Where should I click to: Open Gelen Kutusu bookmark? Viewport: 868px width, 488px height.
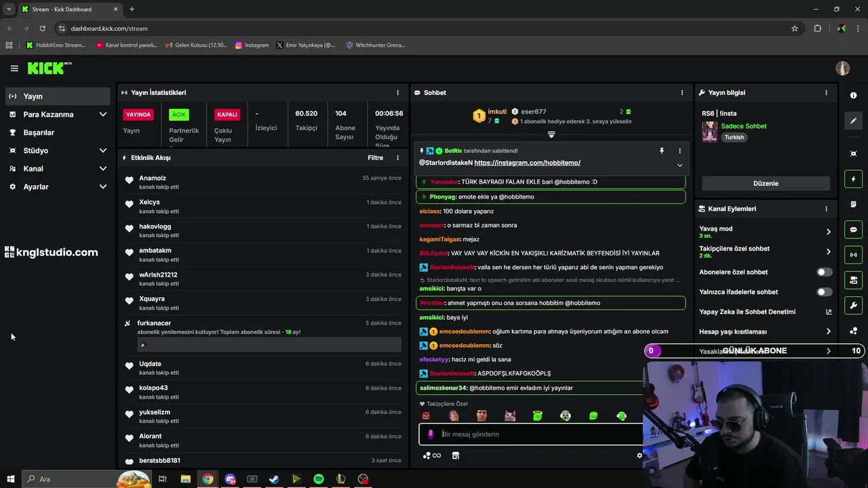click(196, 45)
